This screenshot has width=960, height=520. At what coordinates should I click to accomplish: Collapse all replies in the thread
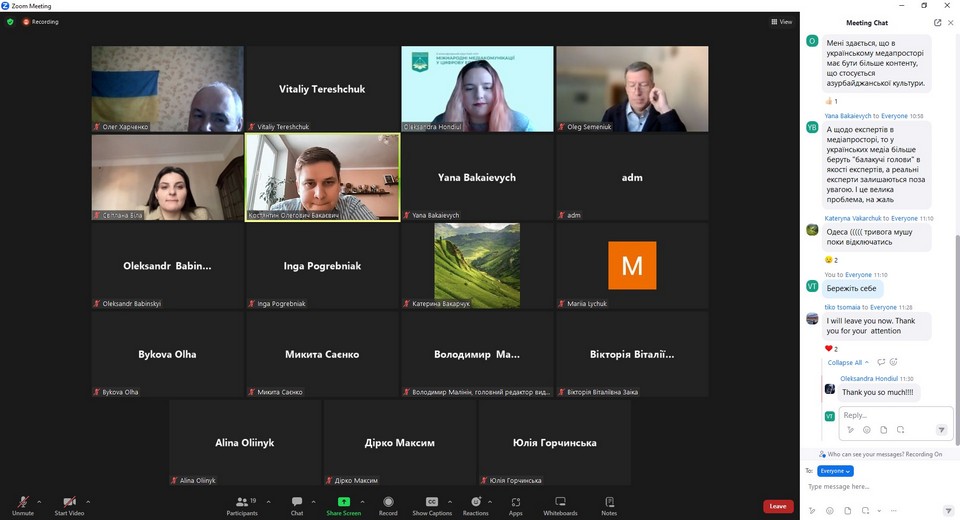(847, 362)
